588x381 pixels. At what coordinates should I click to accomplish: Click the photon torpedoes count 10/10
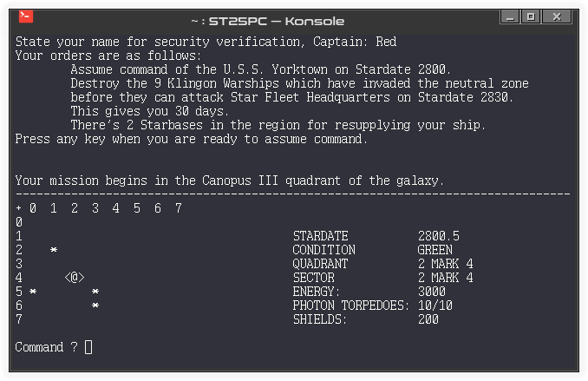434,305
